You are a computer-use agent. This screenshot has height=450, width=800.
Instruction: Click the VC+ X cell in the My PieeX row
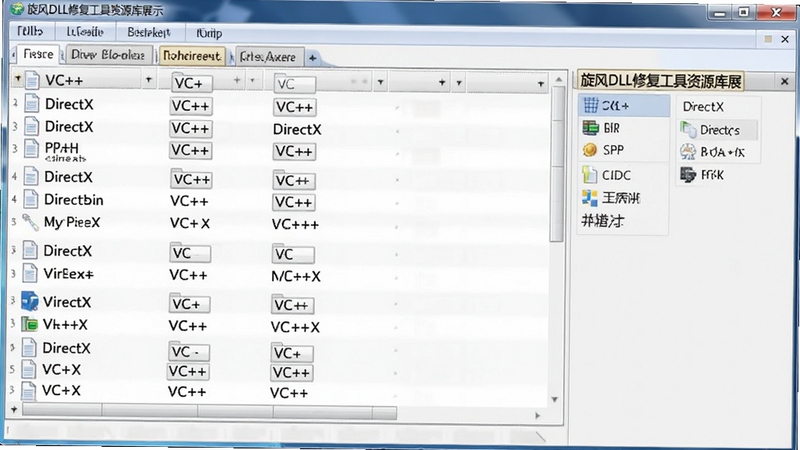(190, 223)
